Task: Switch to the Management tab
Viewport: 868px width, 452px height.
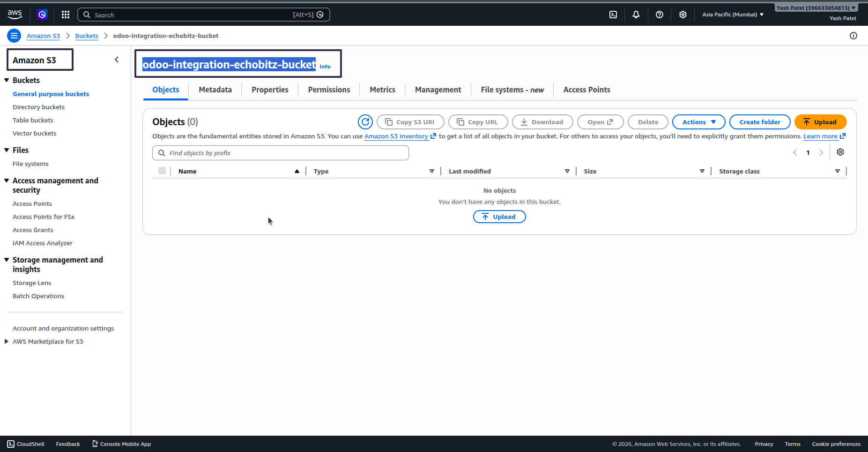Action: pyautogui.click(x=438, y=90)
